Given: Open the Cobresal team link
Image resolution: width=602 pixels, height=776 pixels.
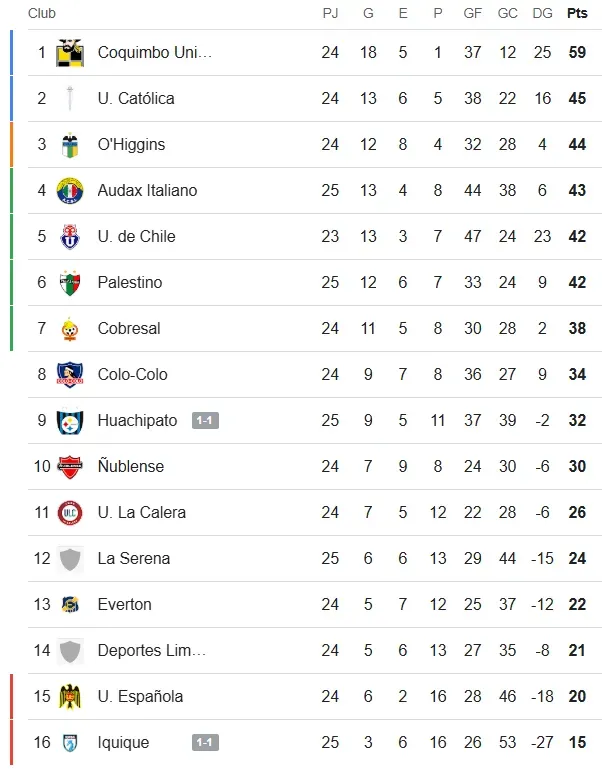Looking at the screenshot, I should 129,328.
